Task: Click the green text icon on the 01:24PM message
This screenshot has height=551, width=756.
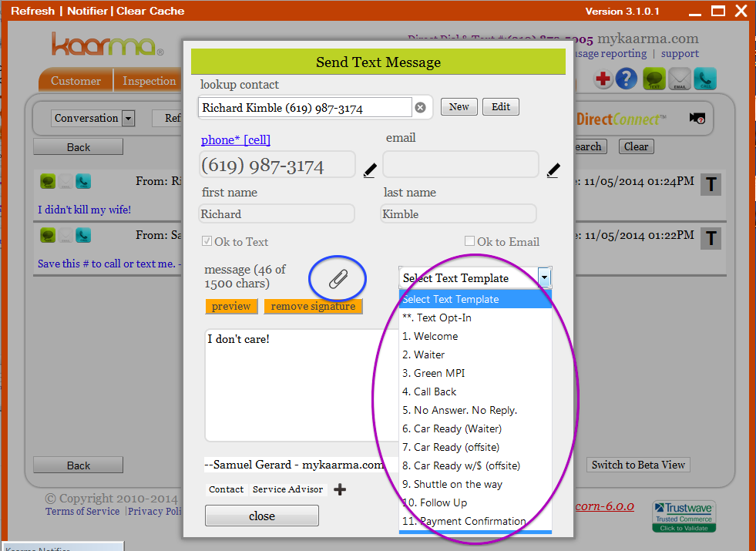Action: point(48,181)
